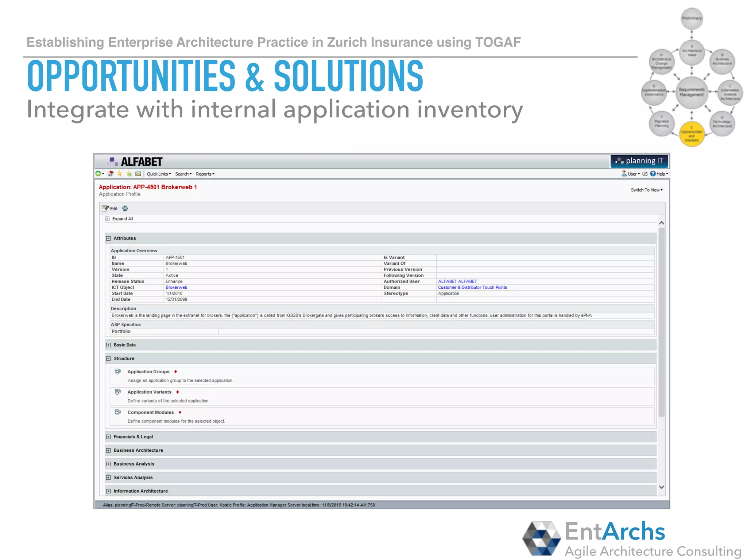
Task: Select the State value Active
Action: tap(172, 276)
